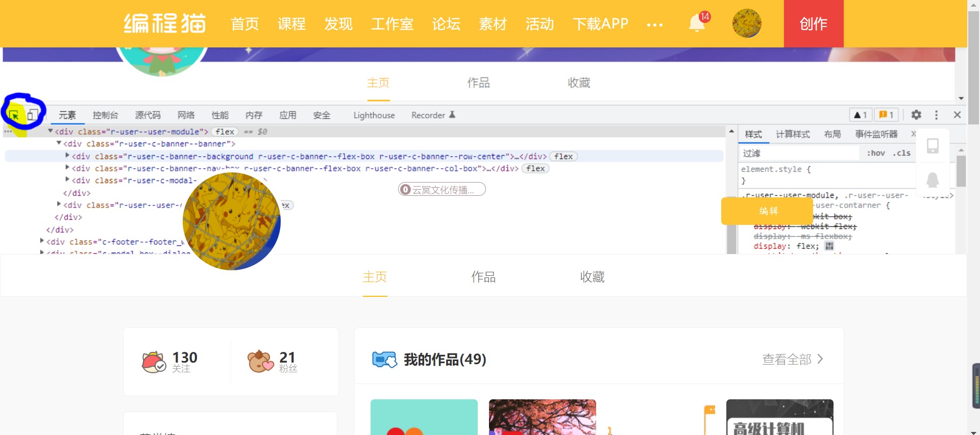This screenshot has height=435, width=980.
Task: Click the warnings counter badge
Action: tap(861, 115)
